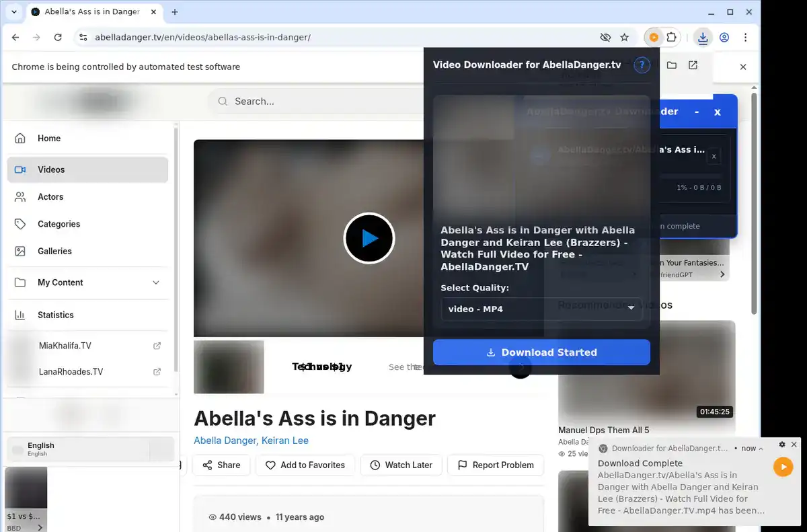Open Chrome downloads icon
Screen dimensions: 807x532
pos(703,38)
